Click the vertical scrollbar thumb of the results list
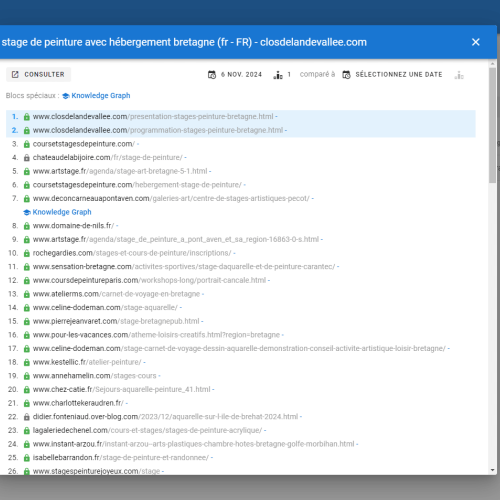Viewport: 500px width, 500px height. point(492,125)
